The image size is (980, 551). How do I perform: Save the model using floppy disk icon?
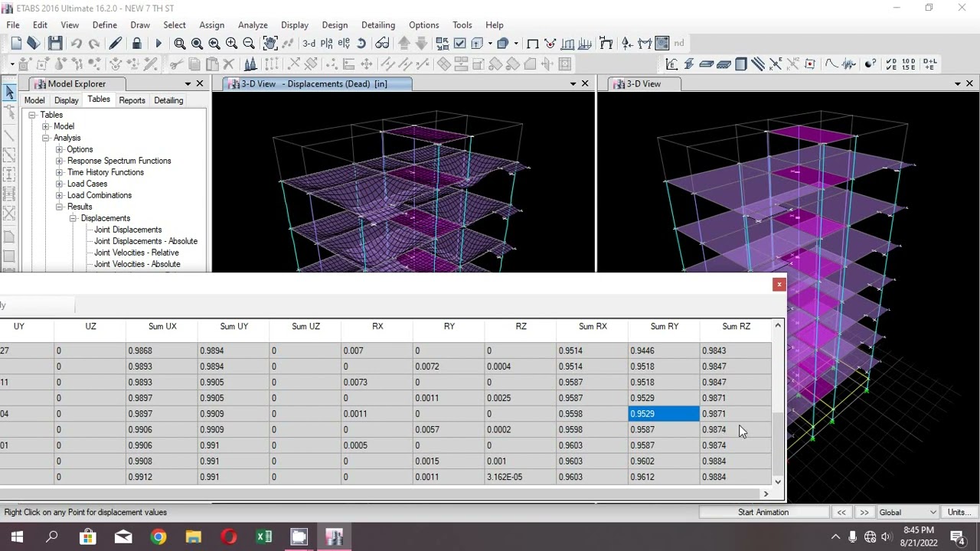[x=55, y=44]
